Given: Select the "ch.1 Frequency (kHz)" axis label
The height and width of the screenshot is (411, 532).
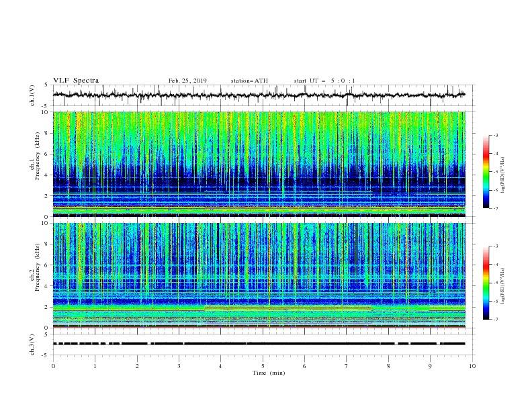Looking at the screenshot, I should pyautogui.click(x=35, y=154).
